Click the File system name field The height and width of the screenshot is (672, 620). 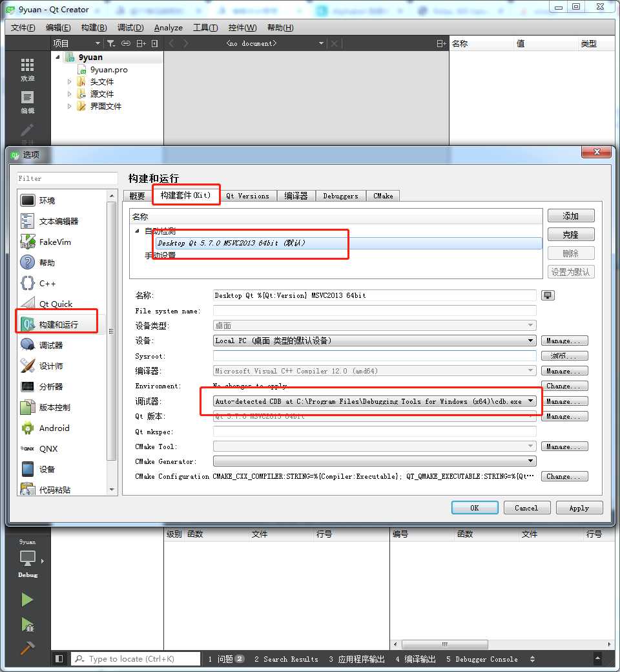coord(375,311)
